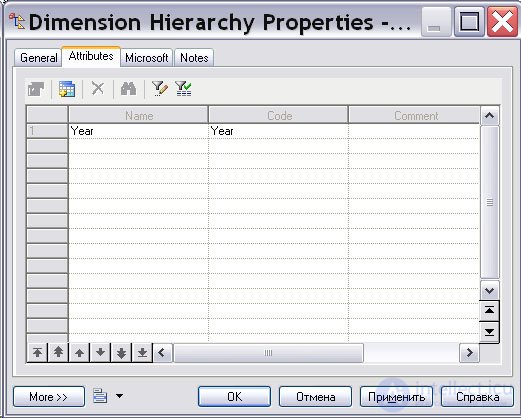Open help via Справка button
The width and height of the screenshot is (521, 418).
coord(477,397)
